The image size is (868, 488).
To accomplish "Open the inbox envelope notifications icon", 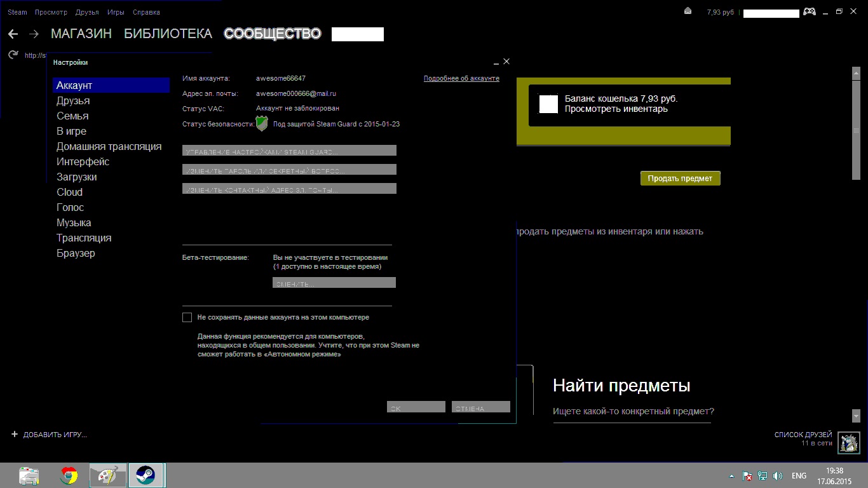I will click(x=688, y=11).
